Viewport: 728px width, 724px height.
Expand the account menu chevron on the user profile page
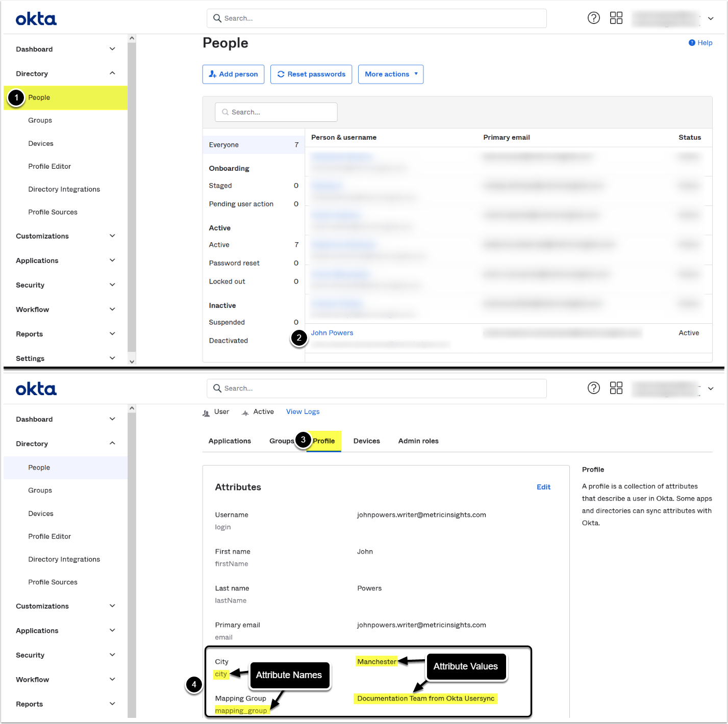pos(711,389)
